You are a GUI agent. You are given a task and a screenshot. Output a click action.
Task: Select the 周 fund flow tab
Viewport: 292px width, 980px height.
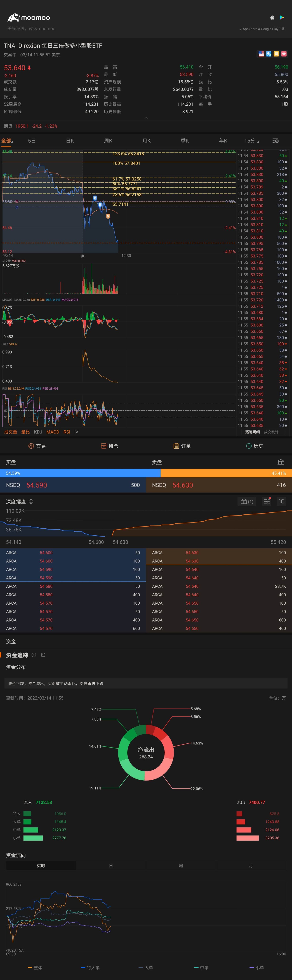point(181,866)
